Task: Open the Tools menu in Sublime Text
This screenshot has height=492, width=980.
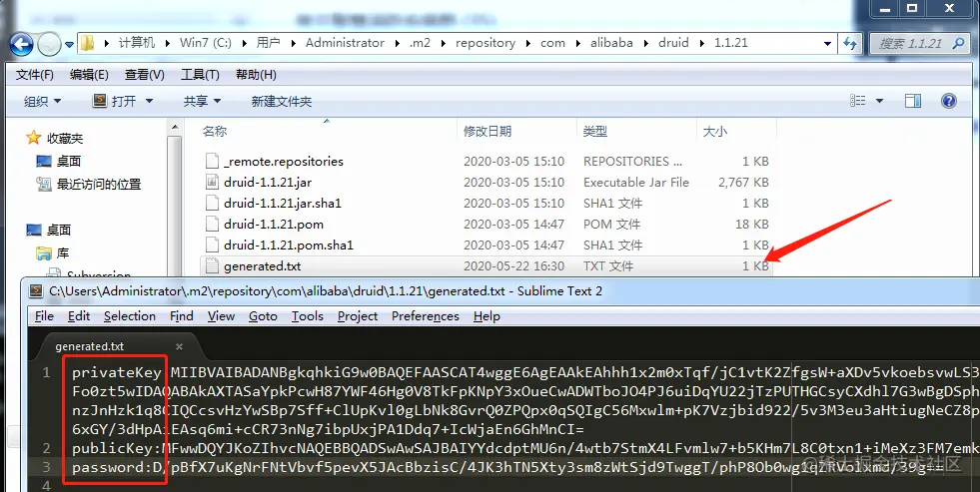Action: 307,316
